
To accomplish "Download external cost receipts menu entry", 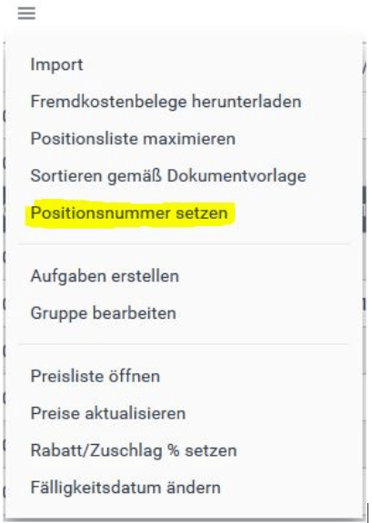I will click(166, 101).
